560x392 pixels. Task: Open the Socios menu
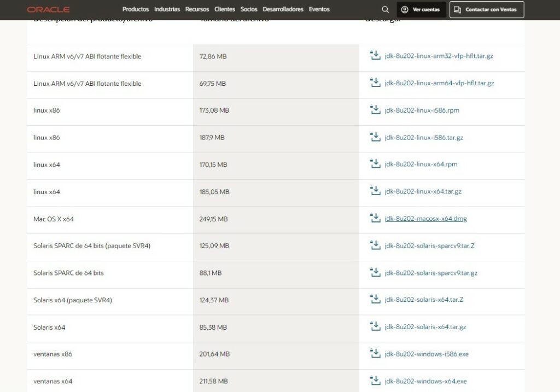(x=249, y=9)
